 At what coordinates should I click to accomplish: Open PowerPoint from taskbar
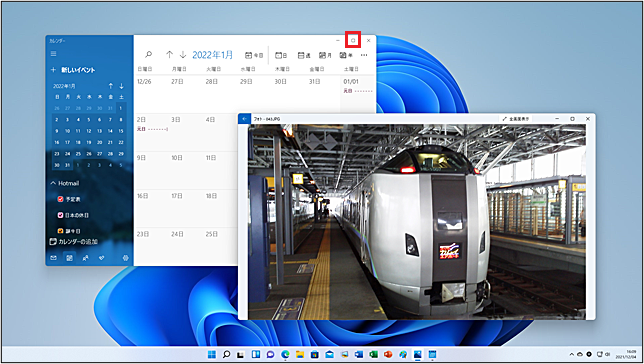point(388,354)
